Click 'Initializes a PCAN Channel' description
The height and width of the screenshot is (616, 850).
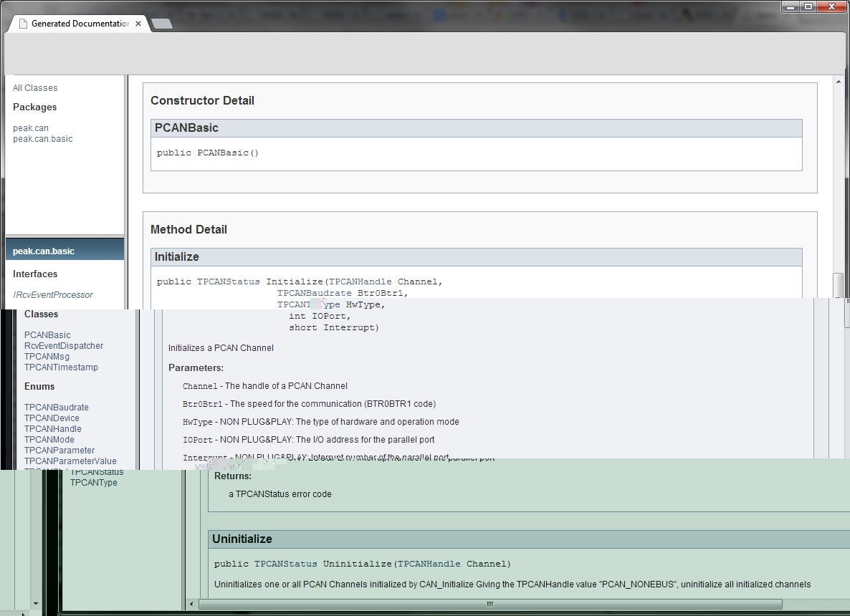tap(221, 348)
